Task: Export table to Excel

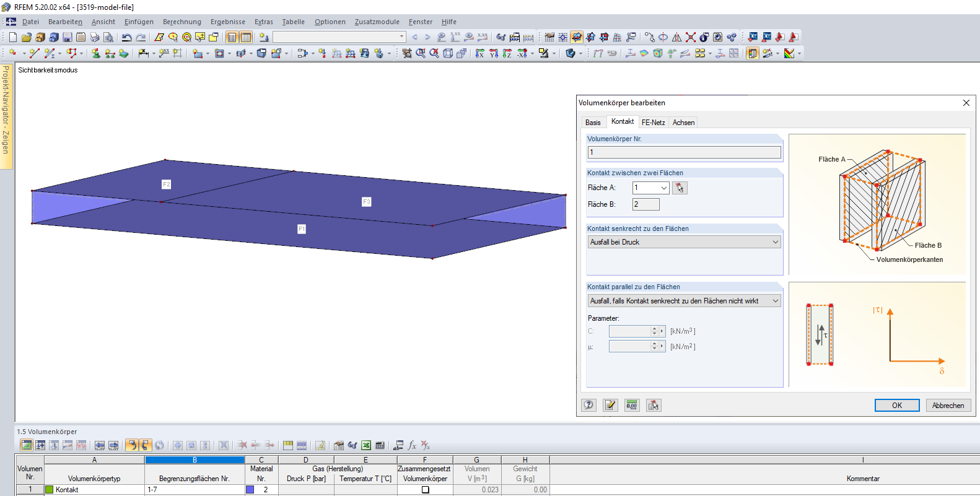Action: pyautogui.click(x=366, y=445)
